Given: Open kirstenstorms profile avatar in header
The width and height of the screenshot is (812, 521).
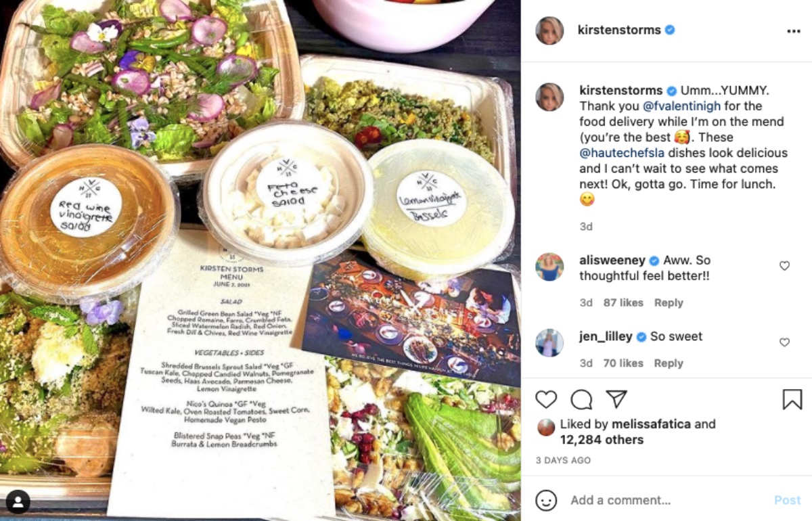Looking at the screenshot, I should (549, 30).
